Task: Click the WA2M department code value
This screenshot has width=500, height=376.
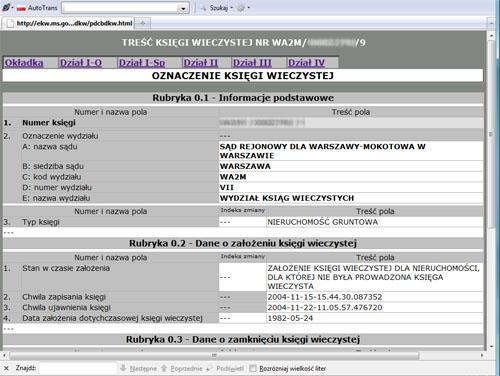Action: [x=233, y=177]
